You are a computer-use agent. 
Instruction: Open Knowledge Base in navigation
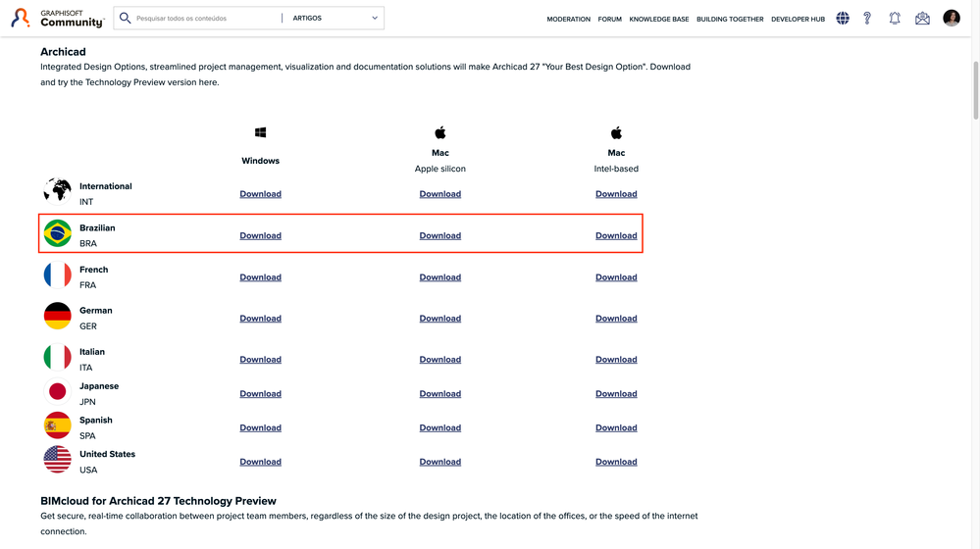(659, 19)
